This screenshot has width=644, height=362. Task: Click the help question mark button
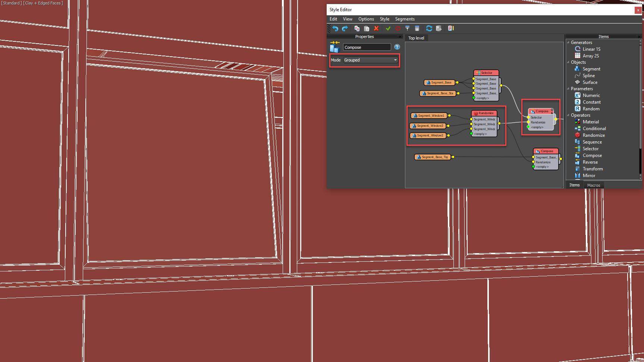point(397,47)
